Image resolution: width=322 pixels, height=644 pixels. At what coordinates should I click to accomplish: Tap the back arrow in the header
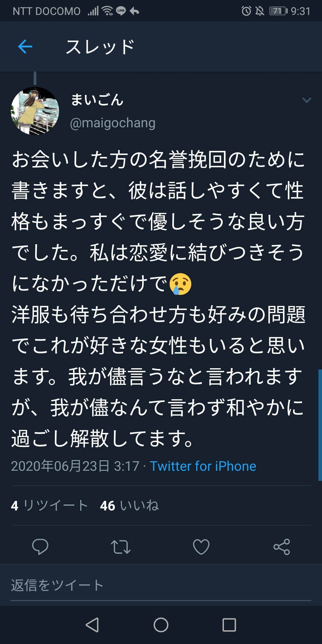coord(25,47)
